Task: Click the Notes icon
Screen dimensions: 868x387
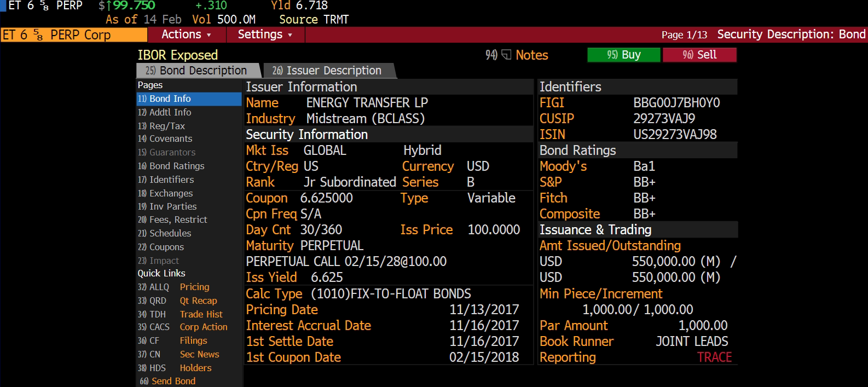Action: point(506,55)
